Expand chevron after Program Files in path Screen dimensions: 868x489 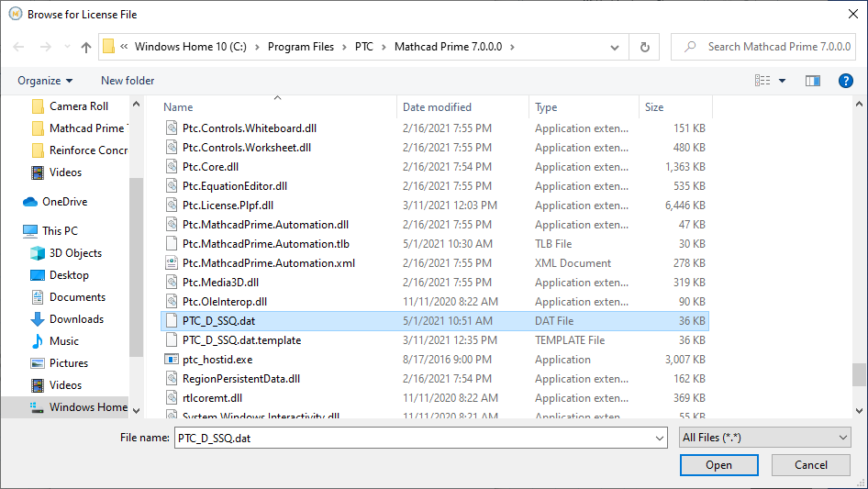coord(344,47)
